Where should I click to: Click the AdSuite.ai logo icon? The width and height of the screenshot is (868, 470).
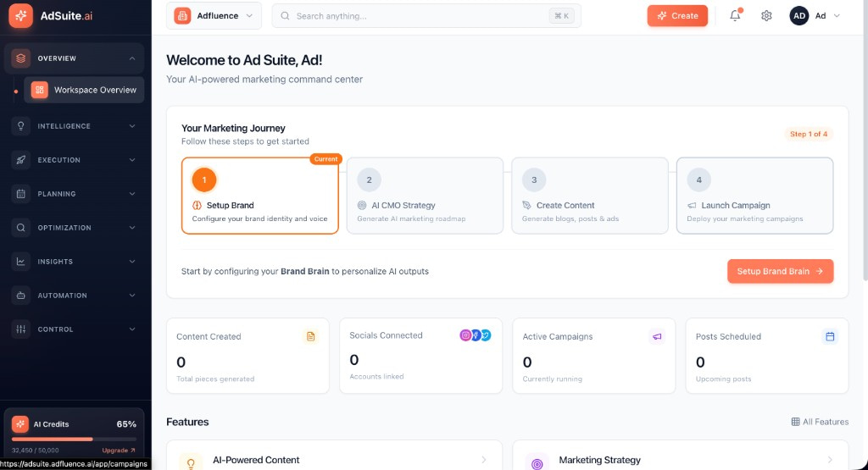pyautogui.click(x=20, y=15)
